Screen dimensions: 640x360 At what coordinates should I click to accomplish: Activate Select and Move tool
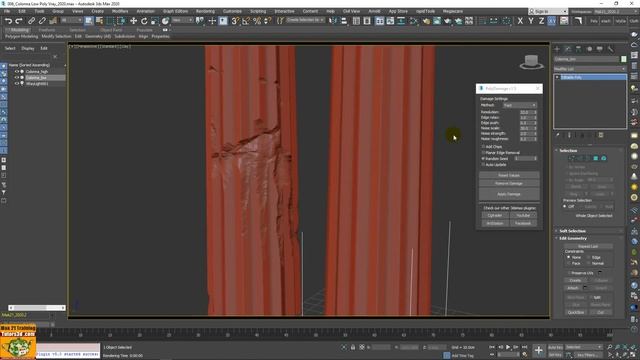pos(133,21)
